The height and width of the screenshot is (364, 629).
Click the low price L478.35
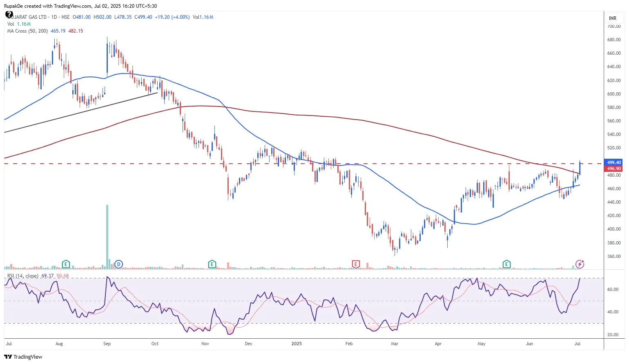point(123,17)
